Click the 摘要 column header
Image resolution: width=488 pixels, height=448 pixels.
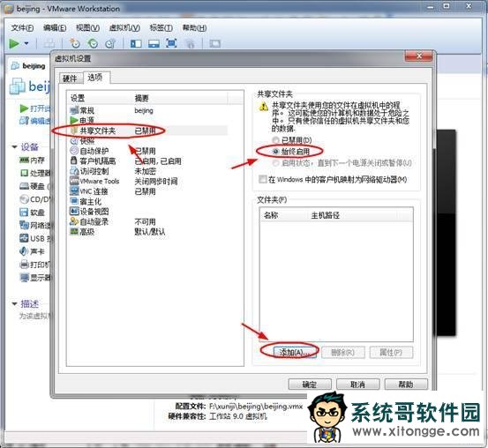181,98
